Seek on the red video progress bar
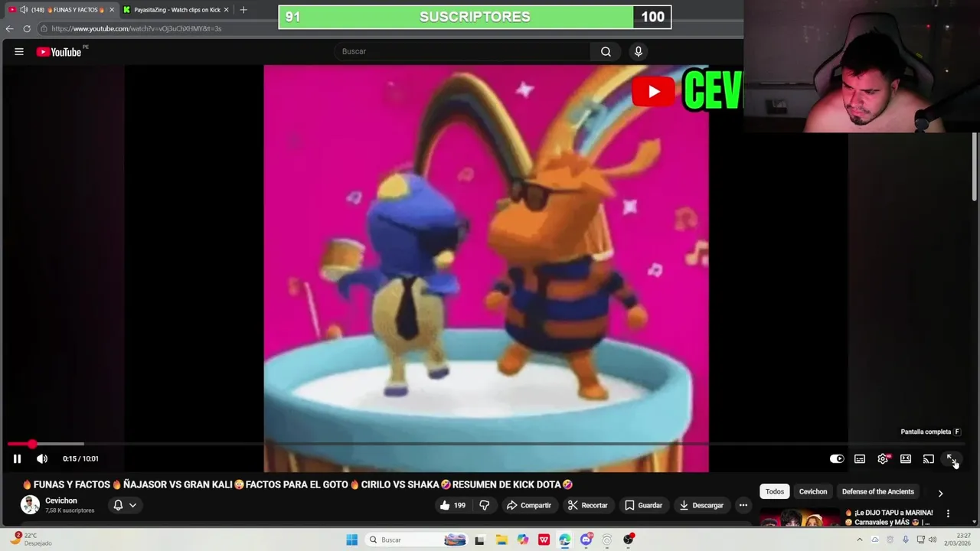This screenshot has height=551, width=980. click(485, 444)
